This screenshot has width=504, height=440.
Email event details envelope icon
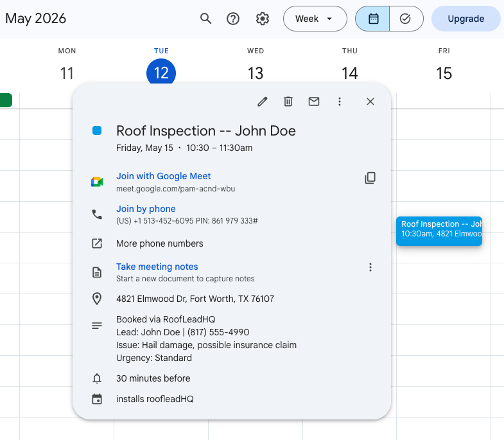coord(314,101)
